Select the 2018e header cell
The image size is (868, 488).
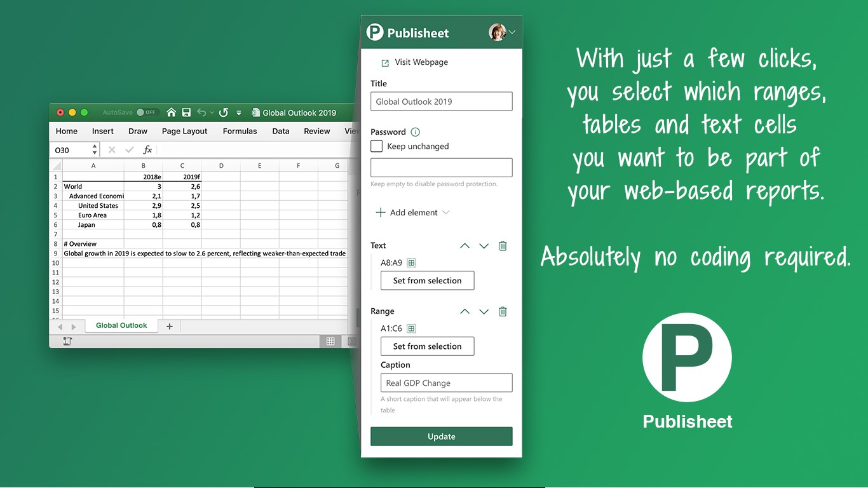point(144,177)
